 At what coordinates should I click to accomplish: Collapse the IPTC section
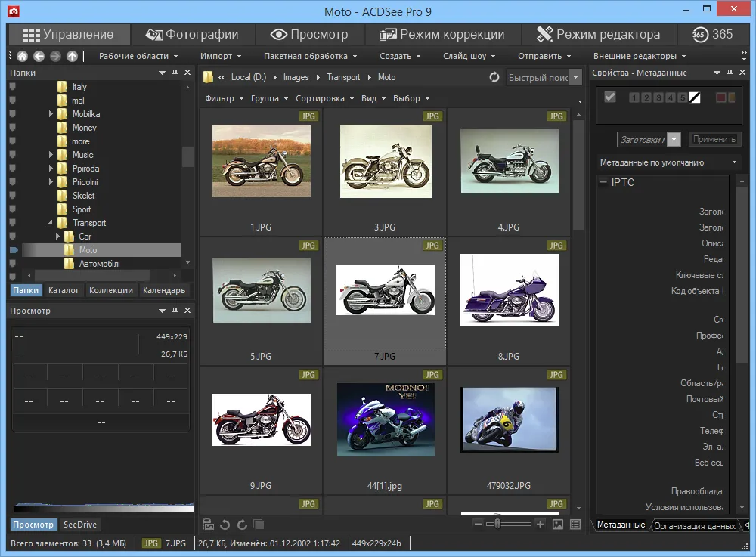pyautogui.click(x=603, y=182)
